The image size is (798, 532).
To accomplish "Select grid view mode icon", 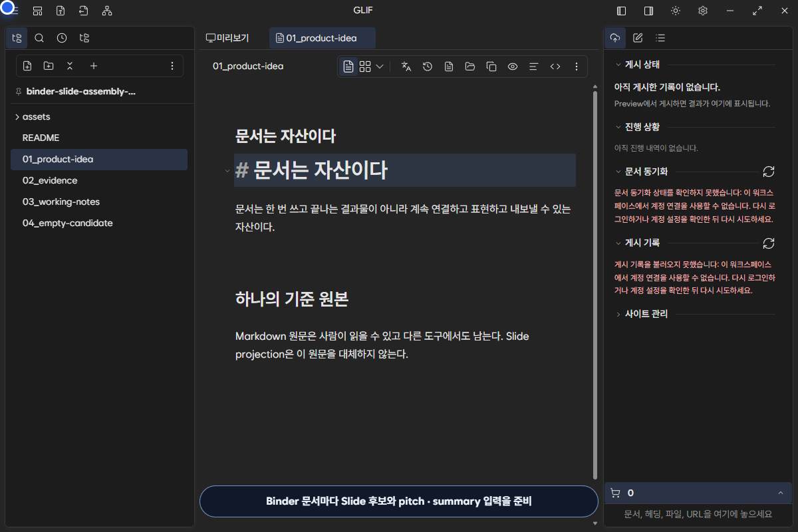I will tap(365, 66).
